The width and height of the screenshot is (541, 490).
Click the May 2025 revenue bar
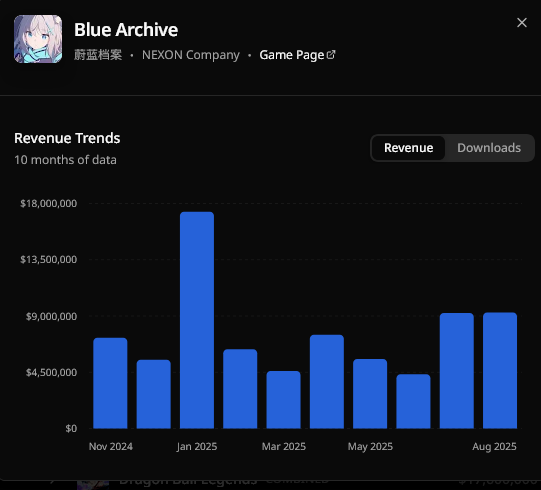370,394
